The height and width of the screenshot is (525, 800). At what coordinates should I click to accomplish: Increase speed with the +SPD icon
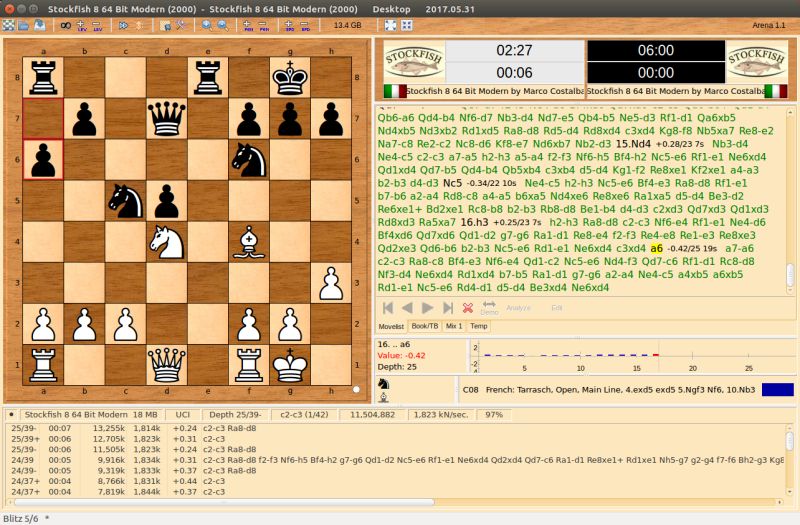[x=289, y=25]
